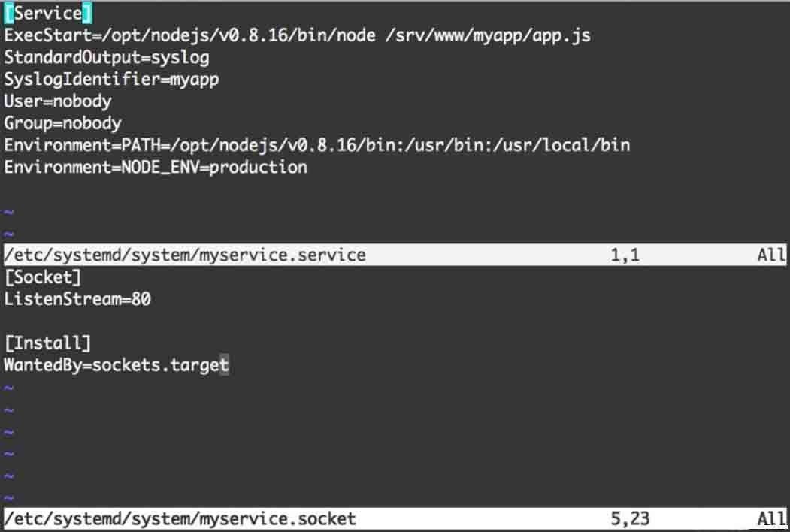Click the [Socket] section header
The image size is (790, 532).
click(43, 277)
